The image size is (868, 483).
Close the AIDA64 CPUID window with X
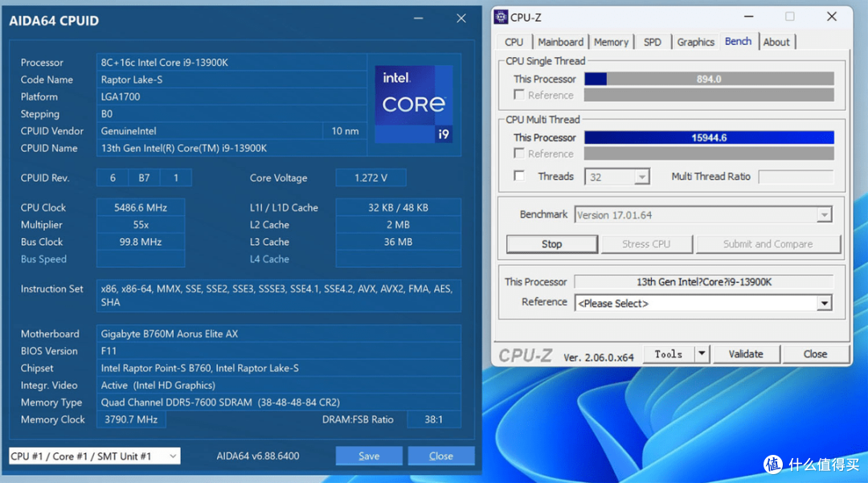pyautogui.click(x=461, y=18)
